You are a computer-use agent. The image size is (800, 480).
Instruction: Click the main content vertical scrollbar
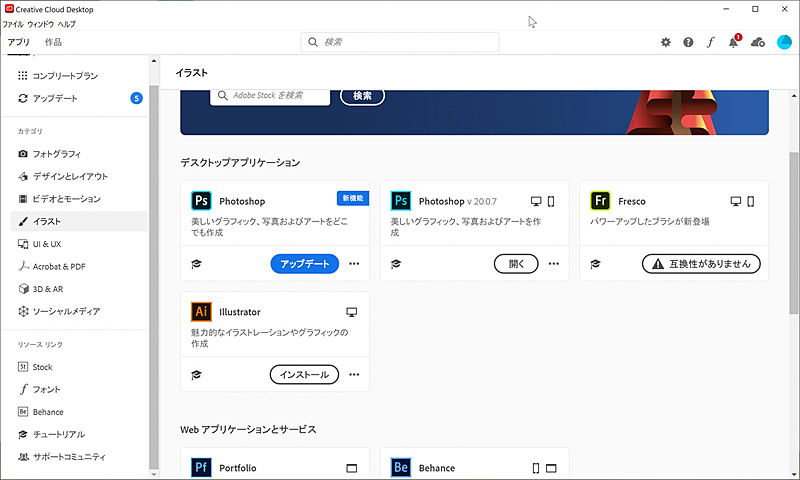pos(794,233)
